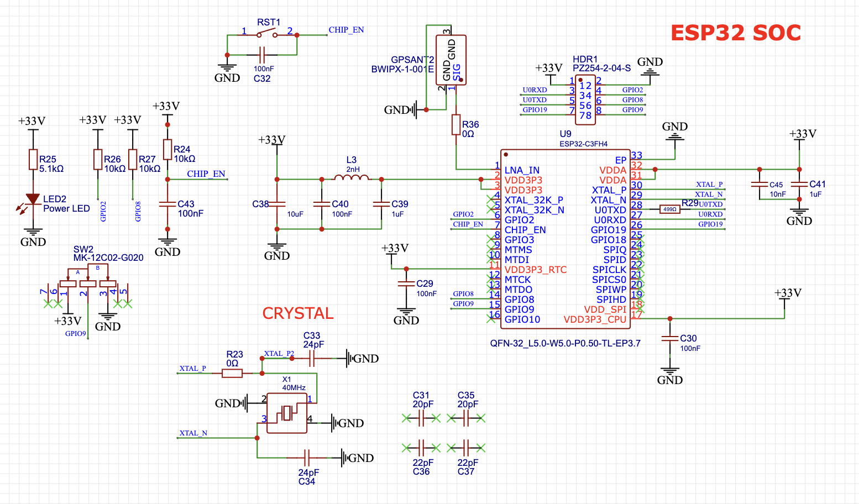This screenshot has height=504, width=859.
Task: Click the LED2 diode symbol
Action: click(32, 200)
